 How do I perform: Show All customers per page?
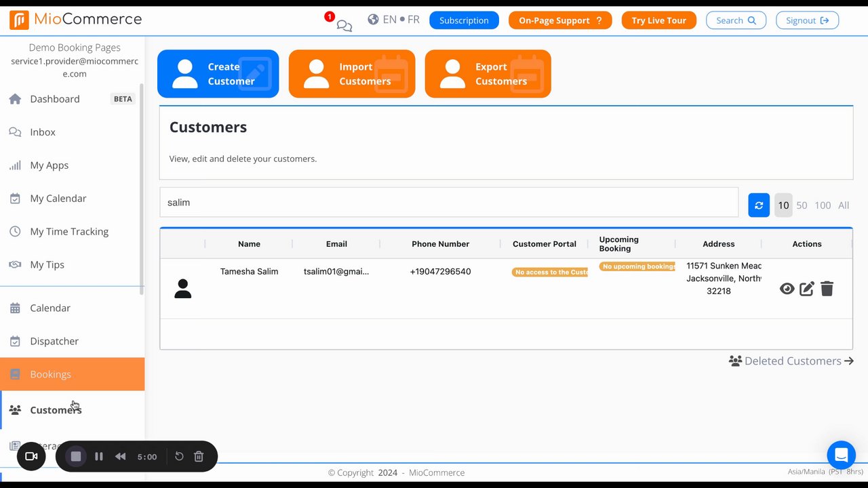pyautogui.click(x=844, y=205)
